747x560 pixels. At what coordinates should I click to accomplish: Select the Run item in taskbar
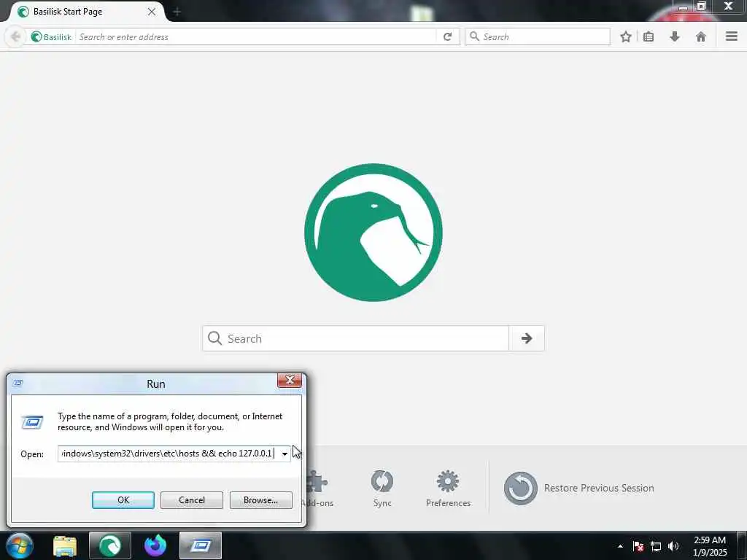coord(201,545)
